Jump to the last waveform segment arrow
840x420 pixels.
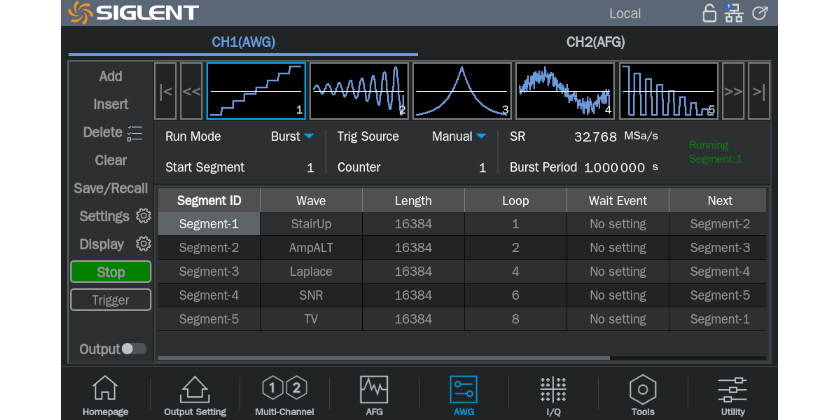click(759, 91)
